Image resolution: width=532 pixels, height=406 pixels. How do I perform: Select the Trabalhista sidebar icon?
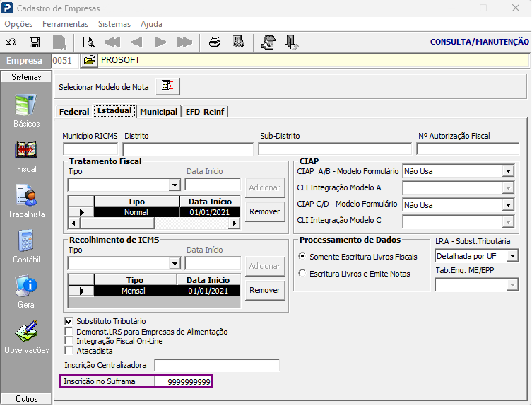26,195
